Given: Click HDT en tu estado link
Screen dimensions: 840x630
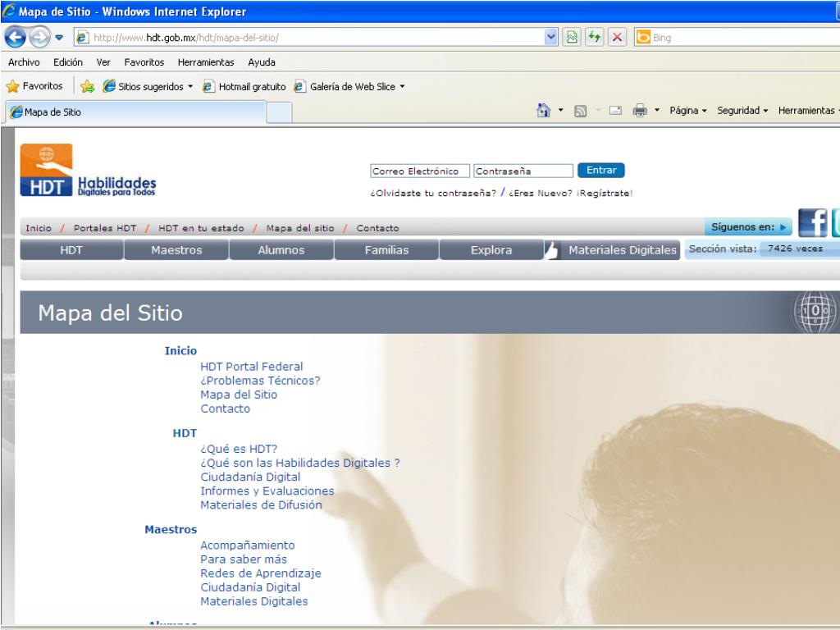Looking at the screenshot, I should (x=201, y=228).
